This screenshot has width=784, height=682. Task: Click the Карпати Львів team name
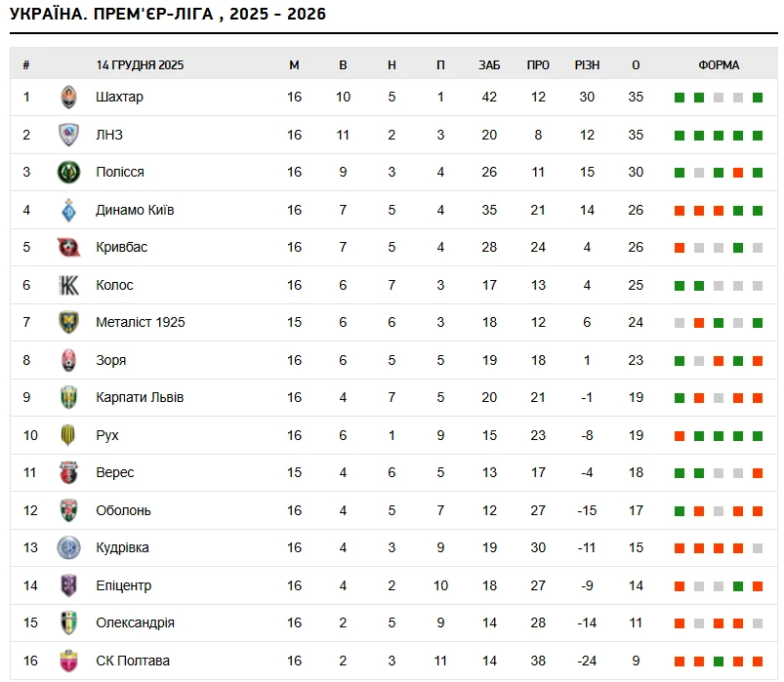[140, 397]
